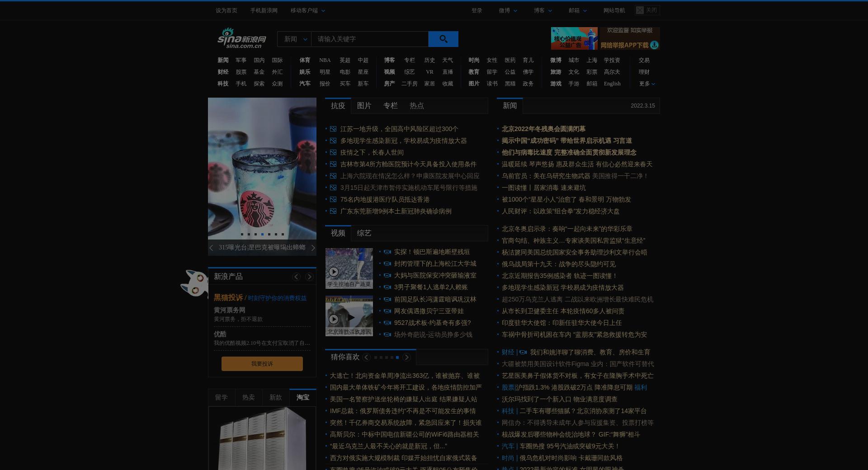Select the fourth carousel dot indicator
This screenshot has width=868, height=470.
262,234
